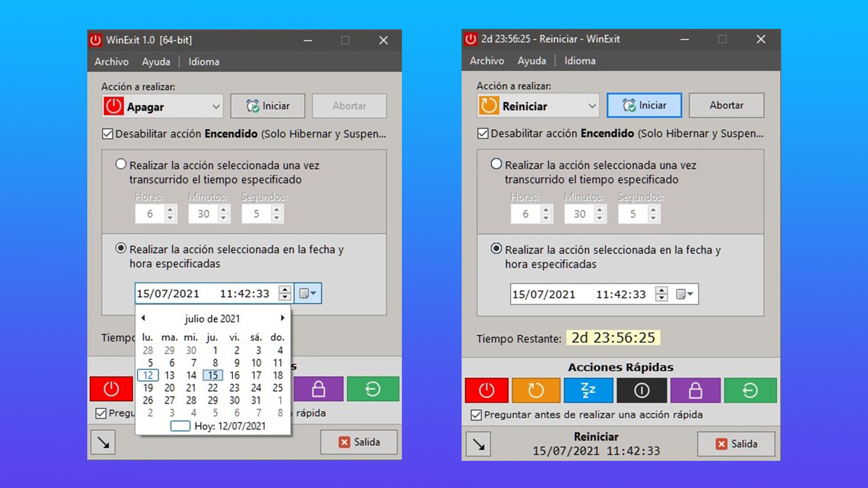Go to previous month in calendar
The image size is (868, 488).
pyautogui.click(x=143, y=318)
